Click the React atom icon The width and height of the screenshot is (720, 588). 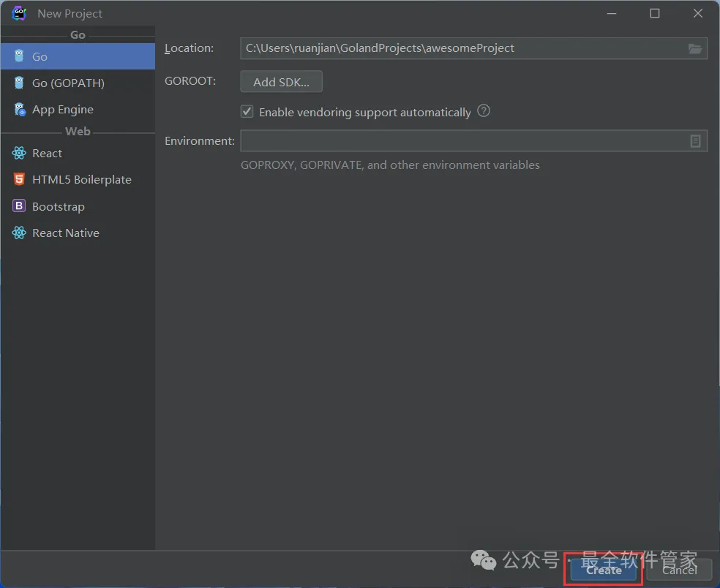[19, 153]
